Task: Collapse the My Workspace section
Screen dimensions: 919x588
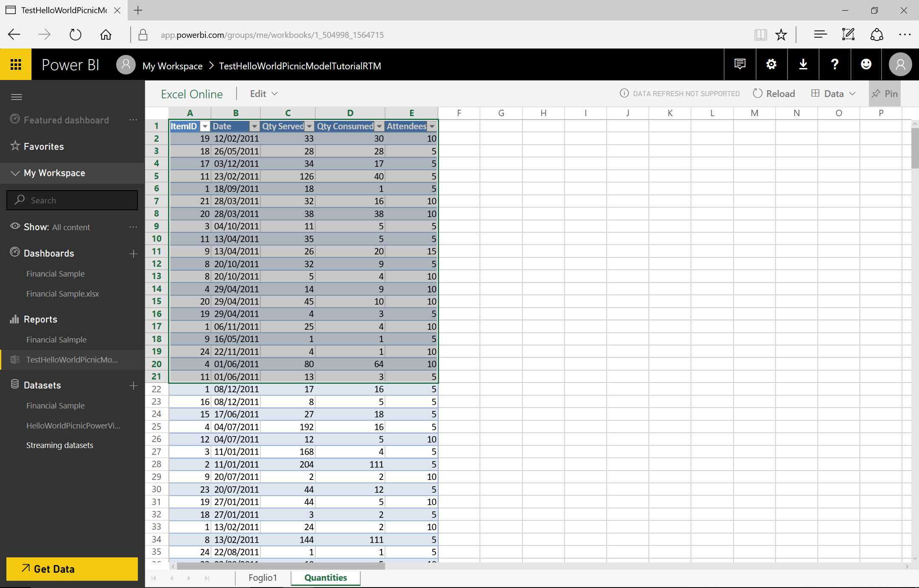Action: [14, 173]
